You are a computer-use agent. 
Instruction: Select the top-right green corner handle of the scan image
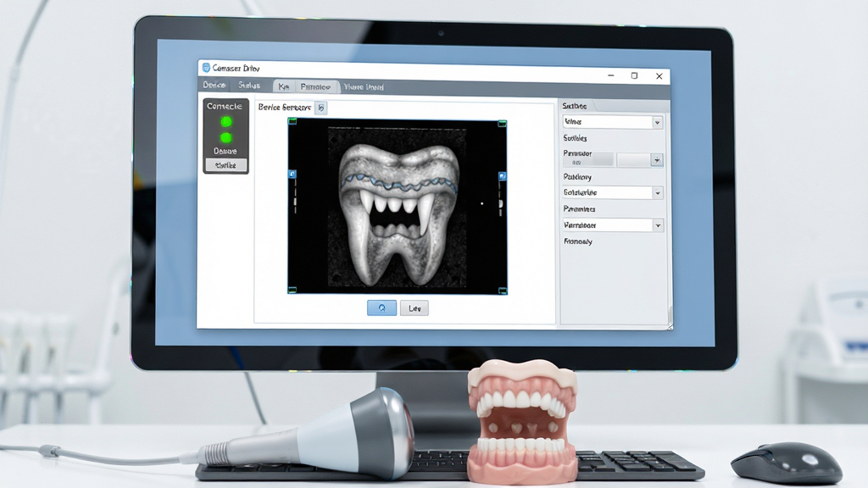pyautogui.click(x=502, y=124)
